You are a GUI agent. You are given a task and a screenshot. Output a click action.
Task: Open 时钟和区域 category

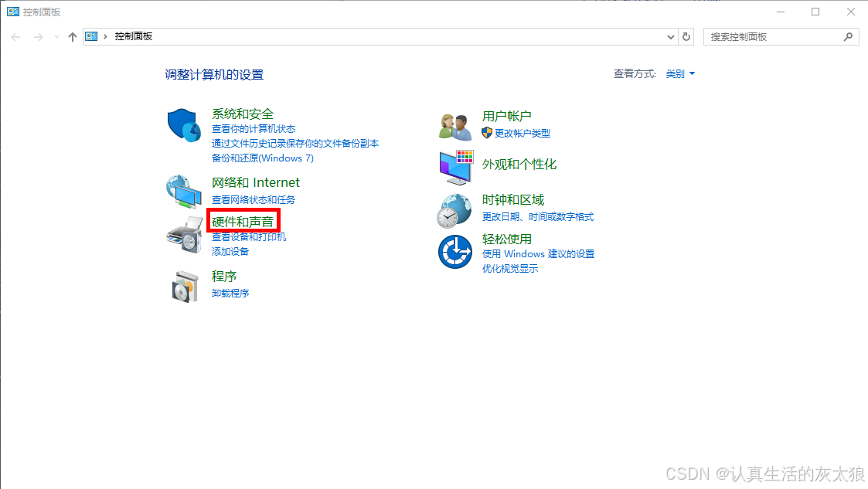[513, 199]
